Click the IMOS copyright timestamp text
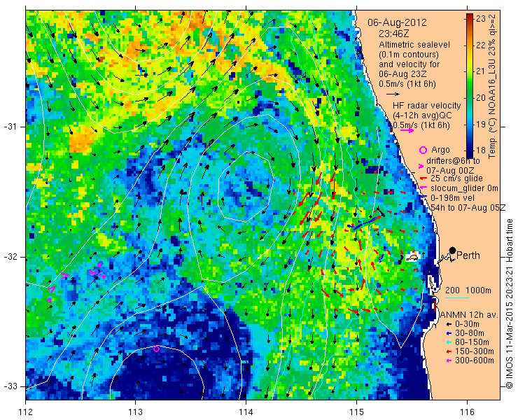The height and width of the screenshot is (420, 518). tap(509, 304)
